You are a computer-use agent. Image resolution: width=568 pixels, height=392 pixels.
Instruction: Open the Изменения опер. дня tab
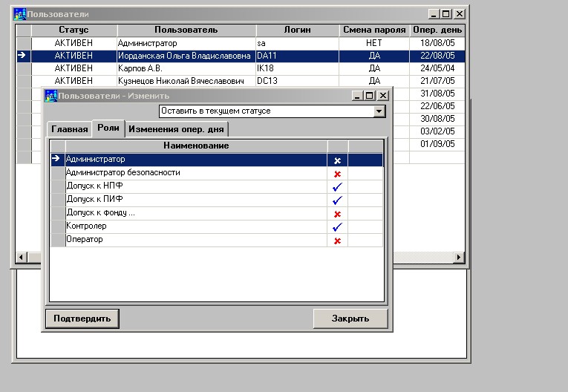[177, 129]
